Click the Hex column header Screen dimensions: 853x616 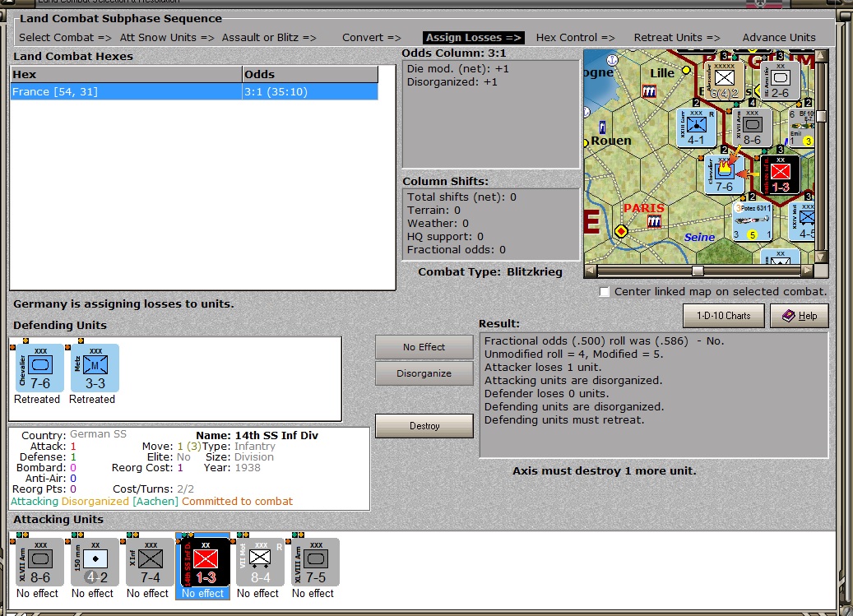[126, 75]
